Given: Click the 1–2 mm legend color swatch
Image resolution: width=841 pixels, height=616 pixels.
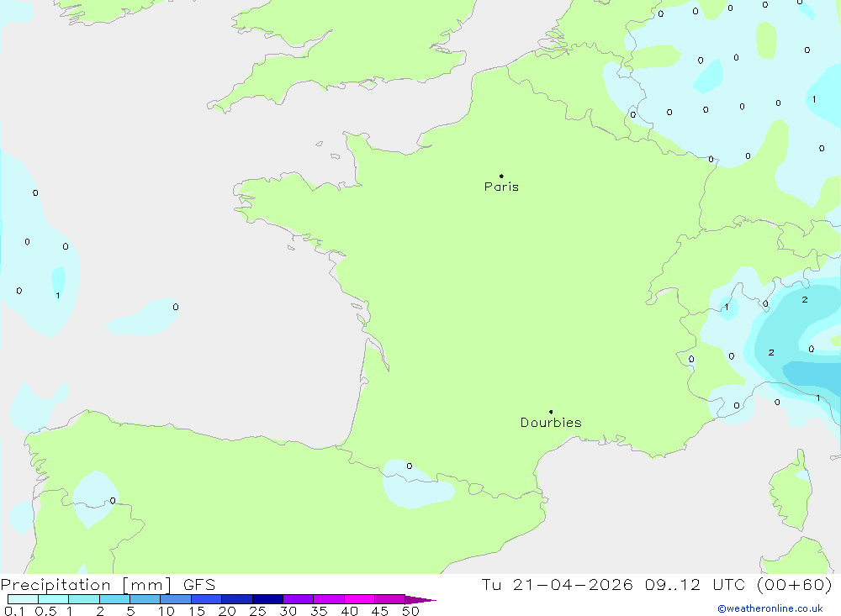Looking at the screenshot, I should 84,599.
